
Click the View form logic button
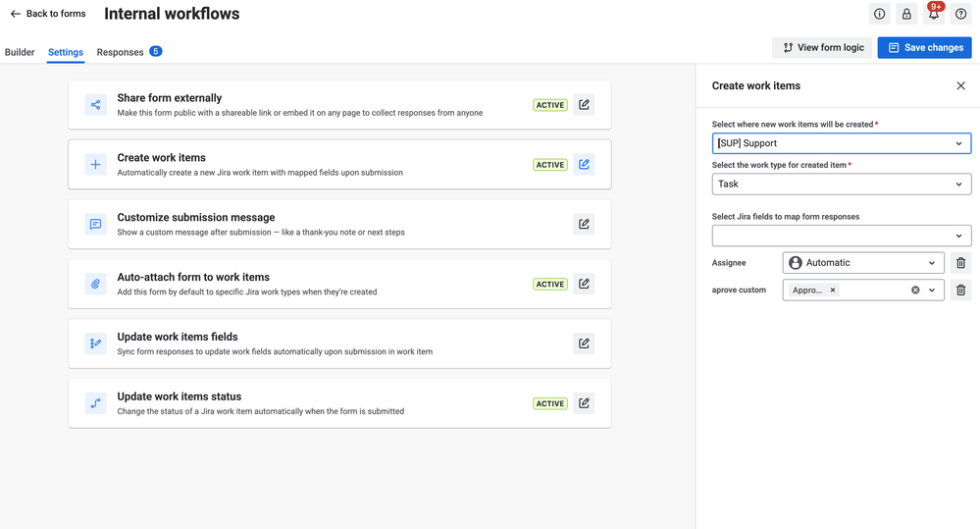coord(822,47)
